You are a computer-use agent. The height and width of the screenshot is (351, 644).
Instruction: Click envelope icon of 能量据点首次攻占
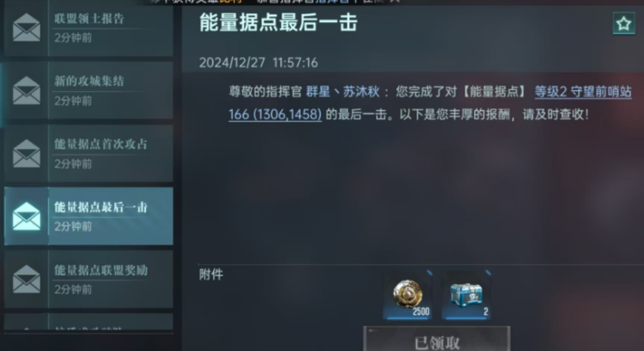tap(26, 154)
